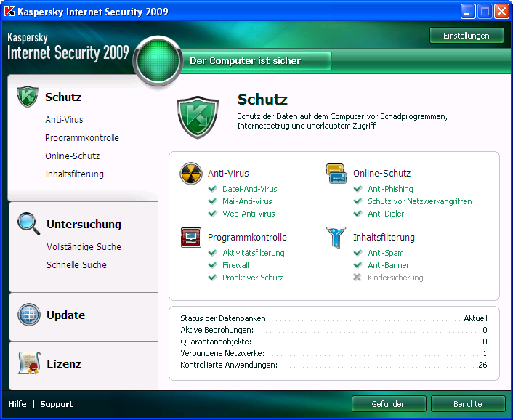Image resolution: width=513 pixels, height=420 pixels.
Task: Click the checkmark next to Firewall
Action: pos(213,265)
